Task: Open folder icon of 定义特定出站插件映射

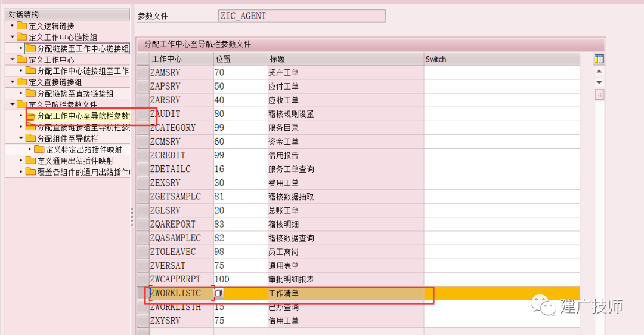Action: (x=39, y=149)
